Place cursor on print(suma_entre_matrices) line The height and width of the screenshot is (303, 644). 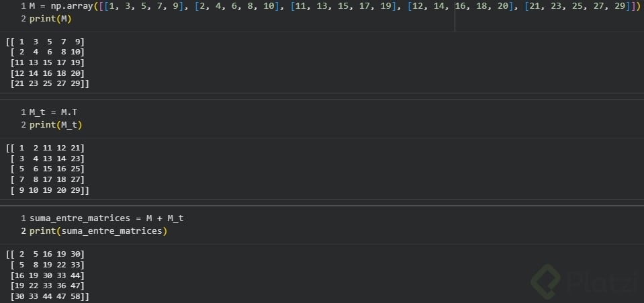[98, 231]
